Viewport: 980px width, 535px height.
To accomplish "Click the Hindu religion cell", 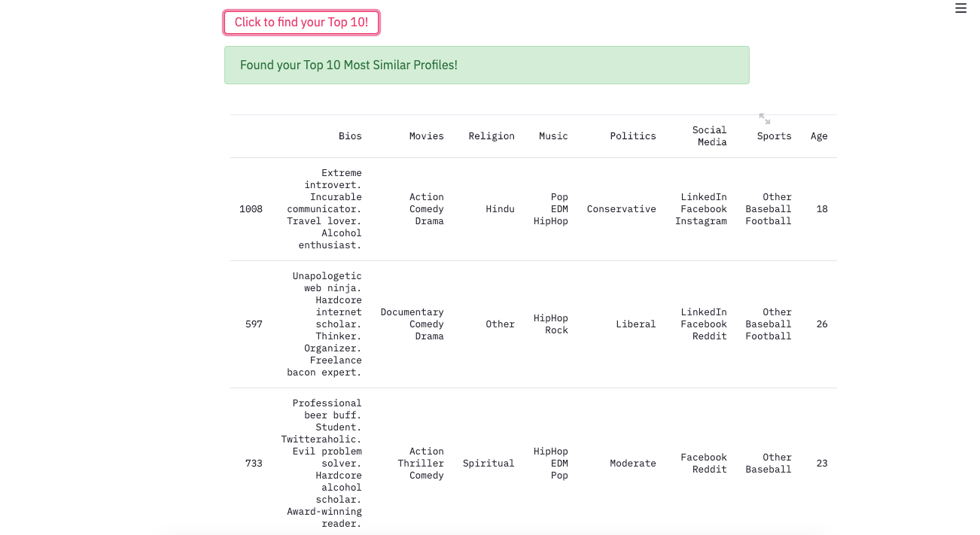I will [x=500, y=209].
